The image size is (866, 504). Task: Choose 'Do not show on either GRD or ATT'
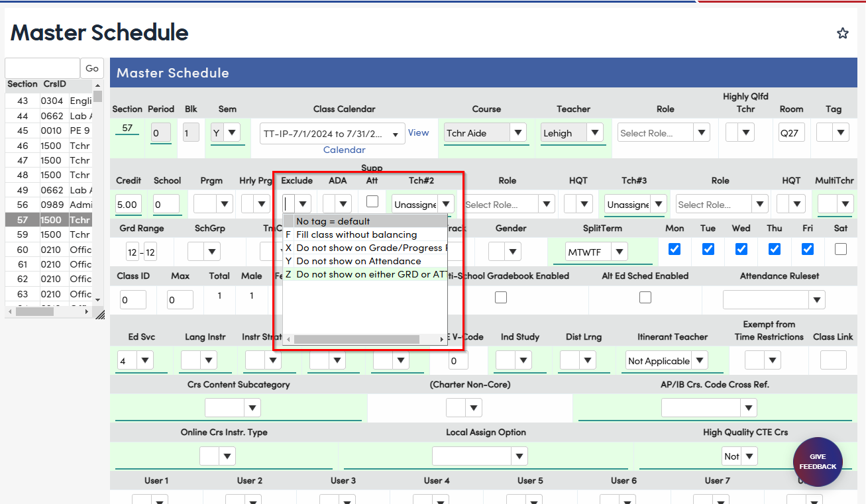coord(365,274)
